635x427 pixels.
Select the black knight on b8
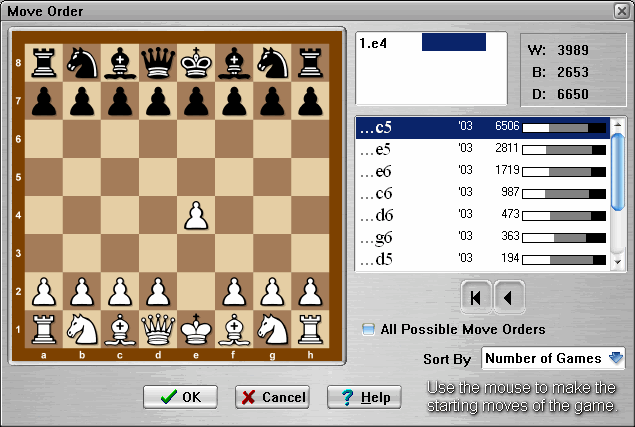pos(82,62)
